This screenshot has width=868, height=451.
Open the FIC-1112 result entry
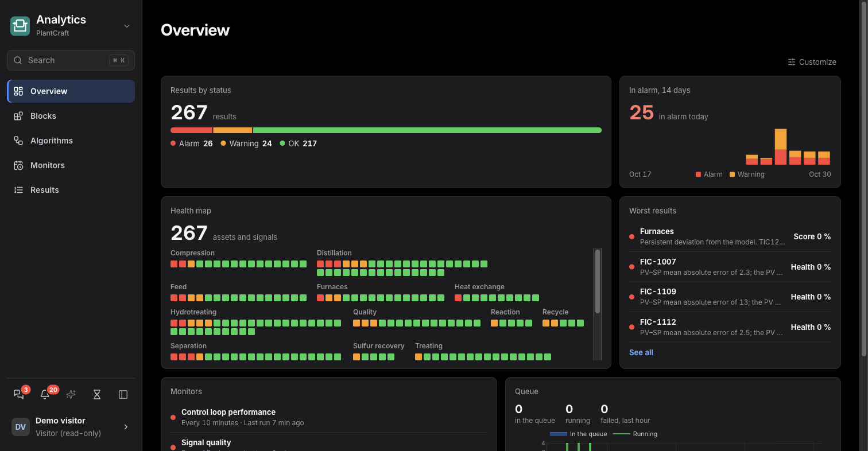(x=730, y=327)
